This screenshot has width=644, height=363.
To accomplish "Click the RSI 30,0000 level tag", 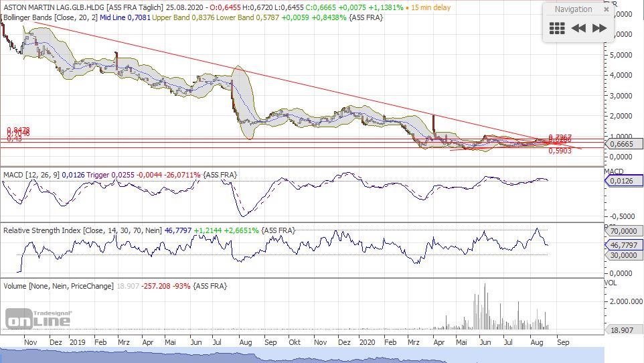I will point(623,255).
